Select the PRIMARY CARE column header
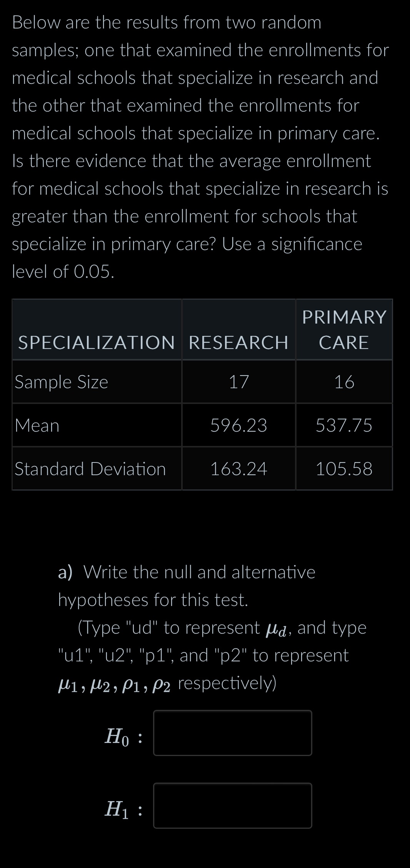The image size is (410, 868). 343,329
